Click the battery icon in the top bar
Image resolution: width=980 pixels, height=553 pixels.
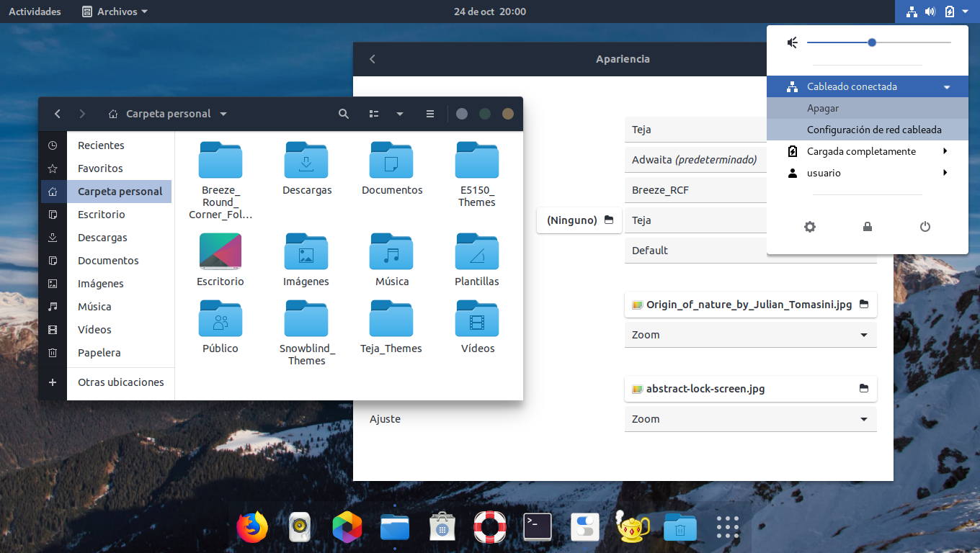pos(950,12)
